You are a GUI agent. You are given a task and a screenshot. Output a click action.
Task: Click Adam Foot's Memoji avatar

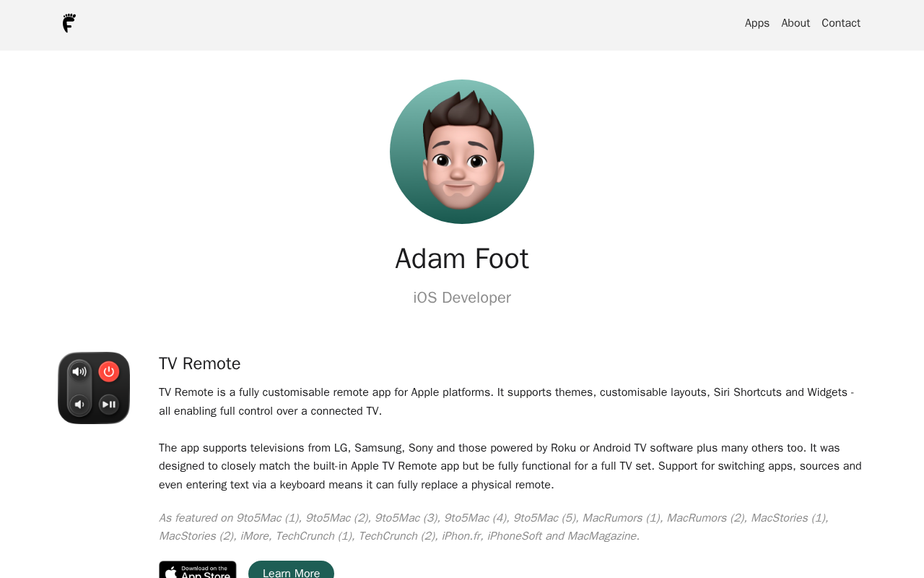pos(462,152)
